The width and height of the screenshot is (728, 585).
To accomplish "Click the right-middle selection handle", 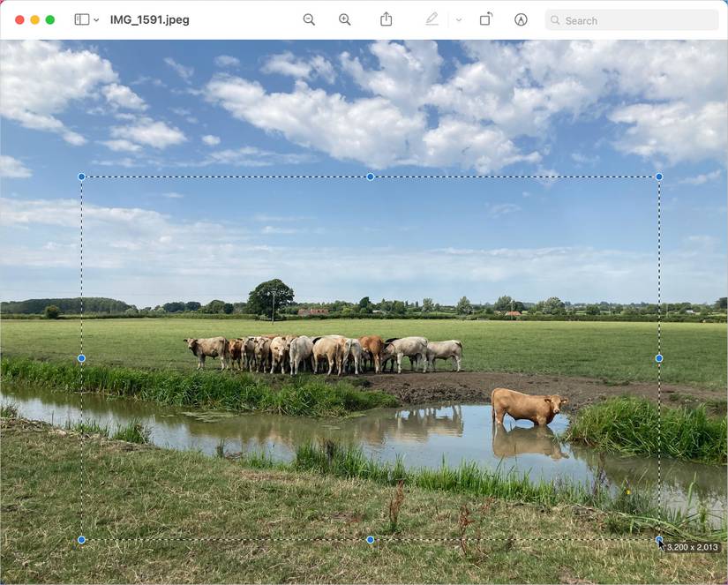I will pyautogui.click(x=658, y=358).
